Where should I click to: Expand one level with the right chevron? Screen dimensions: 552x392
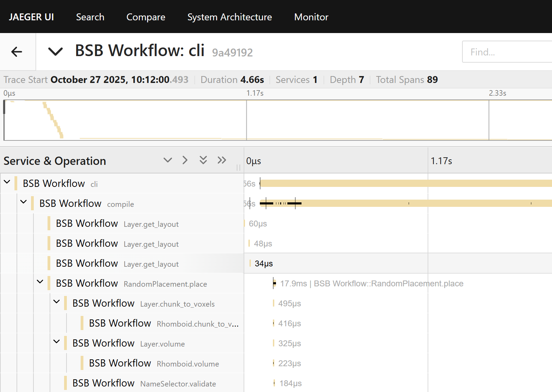click(x=185, y=160)
